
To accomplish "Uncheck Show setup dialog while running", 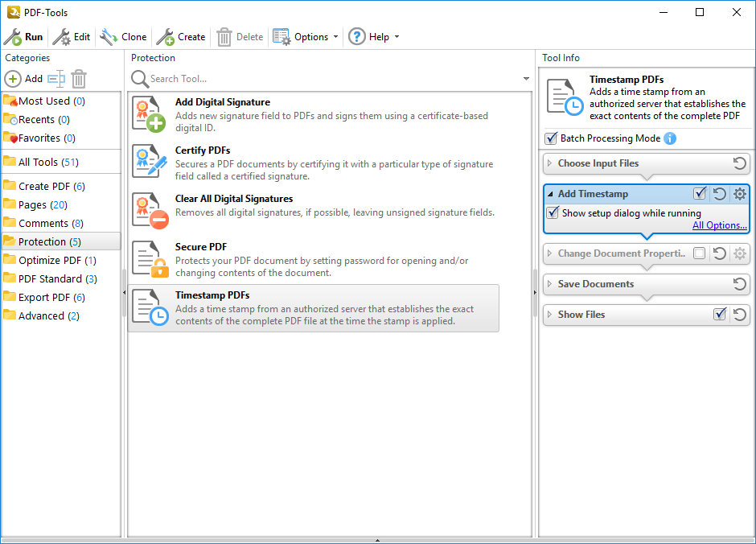I will 553,213.
